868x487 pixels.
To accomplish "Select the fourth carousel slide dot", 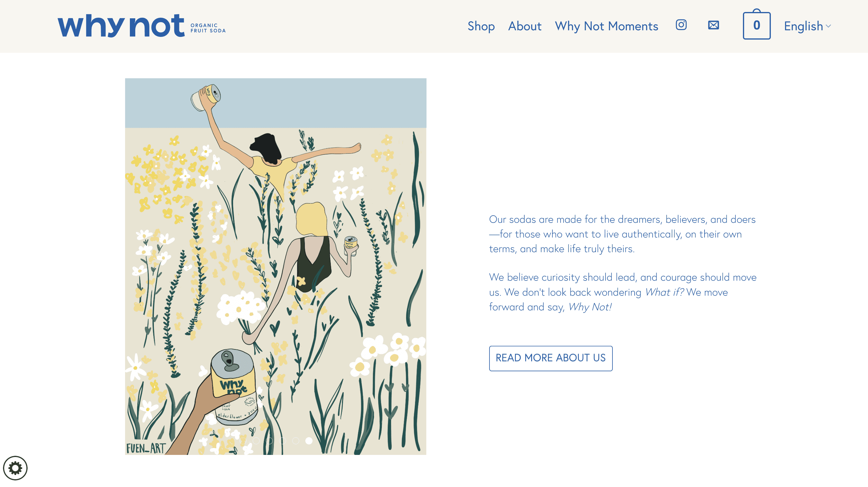I will [x=282, y=441].
